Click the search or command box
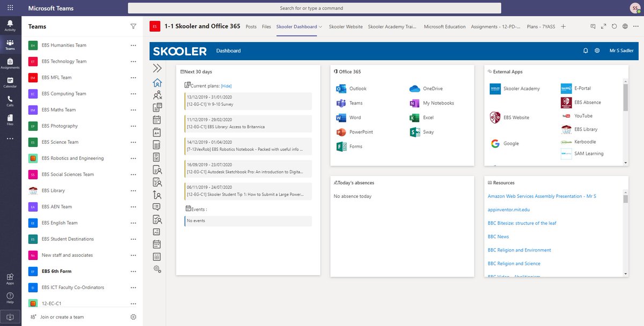Image resolution: width=644 pixels, height=326 pixels. coord(314,8)
